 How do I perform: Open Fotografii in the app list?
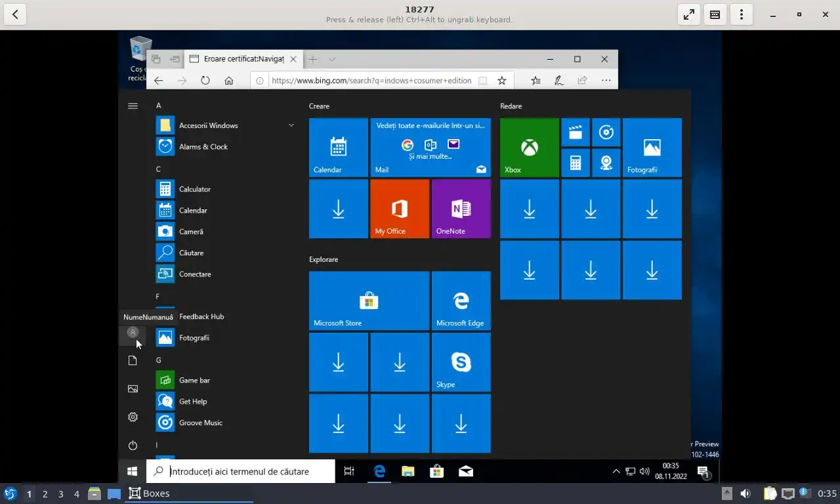coord(224,337)
